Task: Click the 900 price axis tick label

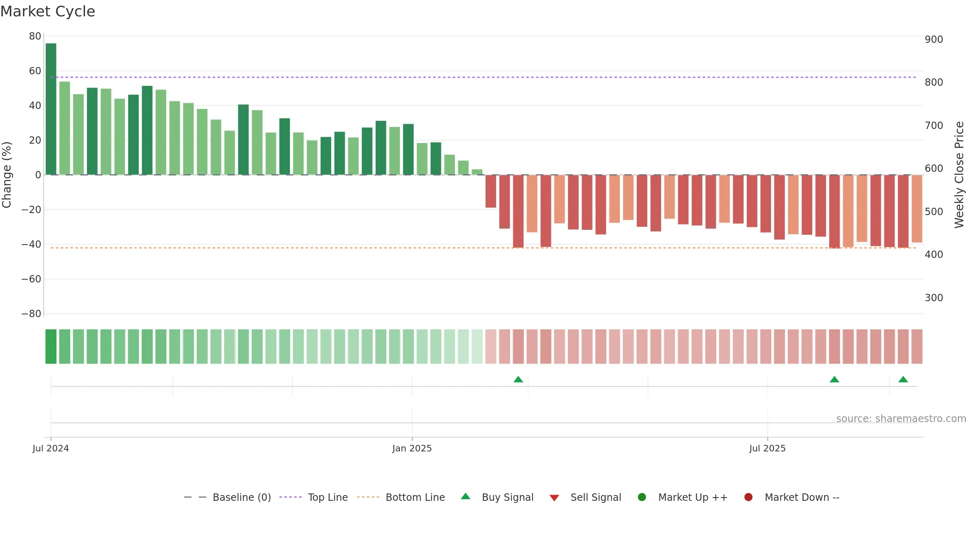Action: [x=934, y=40]
